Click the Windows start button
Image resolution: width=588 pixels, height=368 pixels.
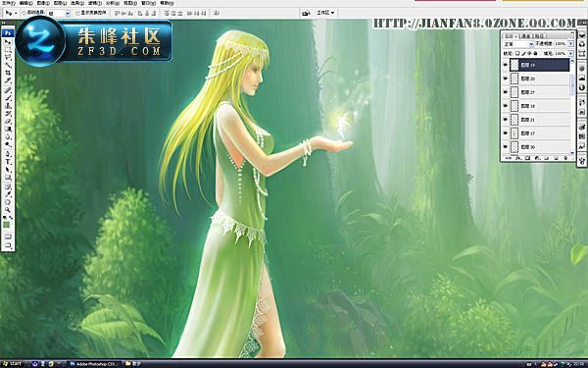12,364
